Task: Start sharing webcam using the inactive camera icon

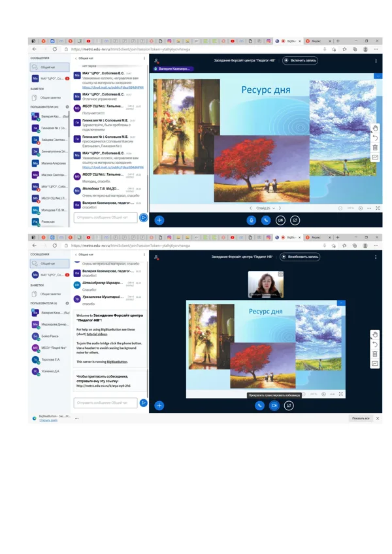Action: point(280,220)
